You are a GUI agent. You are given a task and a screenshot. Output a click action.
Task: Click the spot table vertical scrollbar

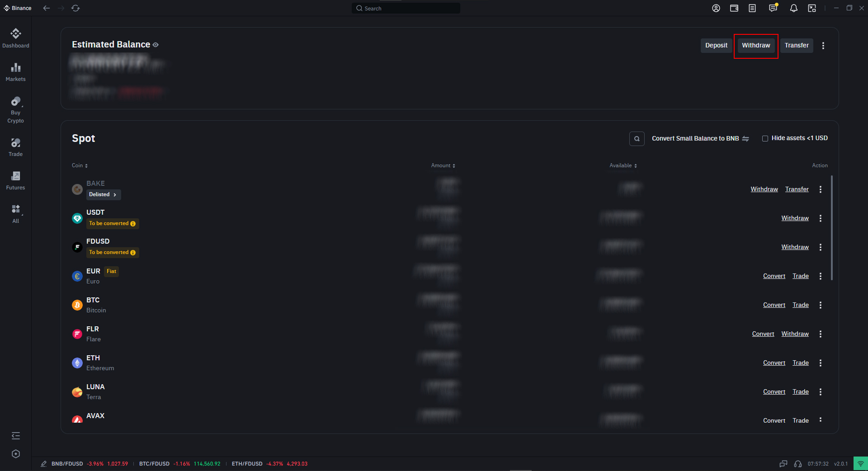pos(832,228)
